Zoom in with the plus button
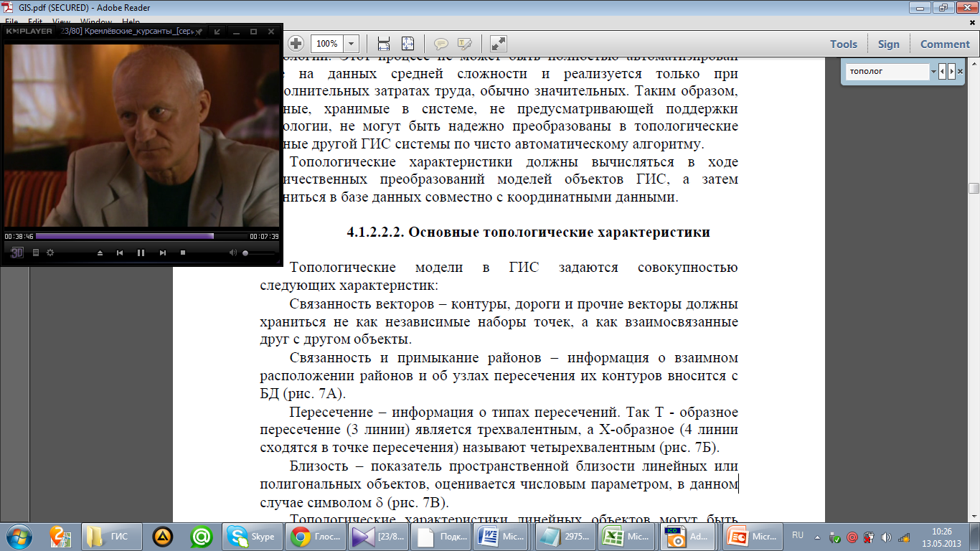The width and height of the screenshot is (980, 551). point(295,43)
